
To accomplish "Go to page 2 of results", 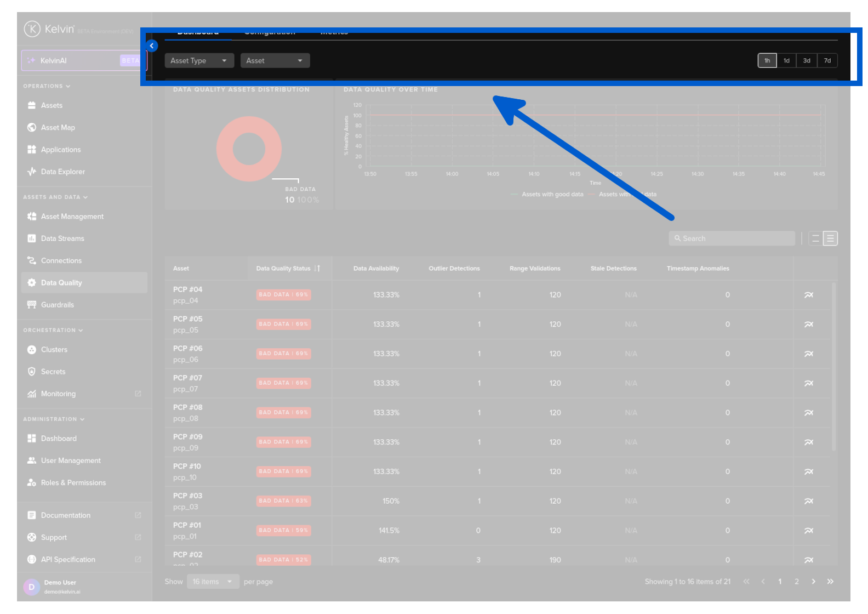I will tap(796, 582).
